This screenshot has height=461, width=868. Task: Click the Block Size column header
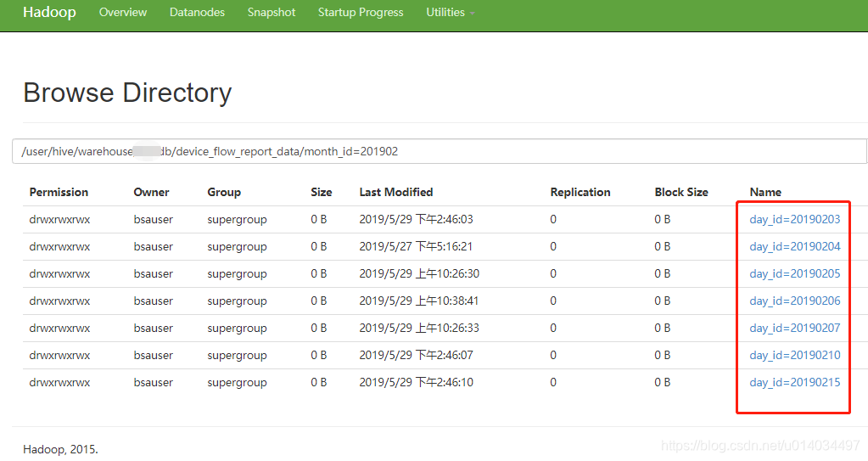(681, 192)
